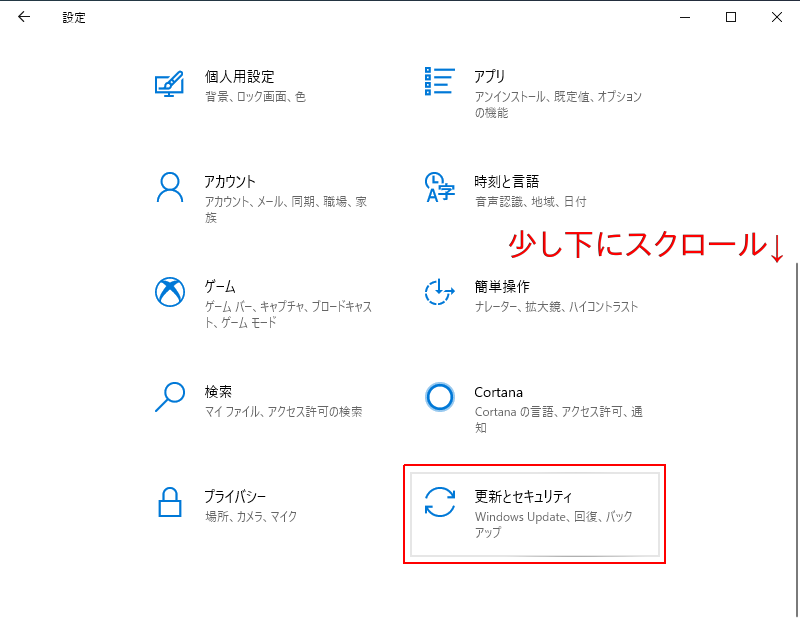Go to アカウント settings title
Image resolution: width=800 pixels, height=633 pixels.
230,182
